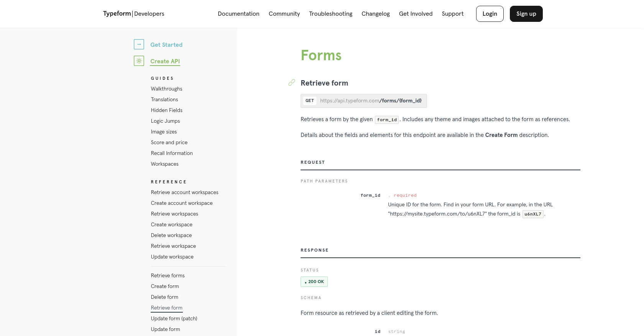The image size is (644, 336).
Task: Open Create workspace reference
Action: pyautogui.click(x=171, y=224)
